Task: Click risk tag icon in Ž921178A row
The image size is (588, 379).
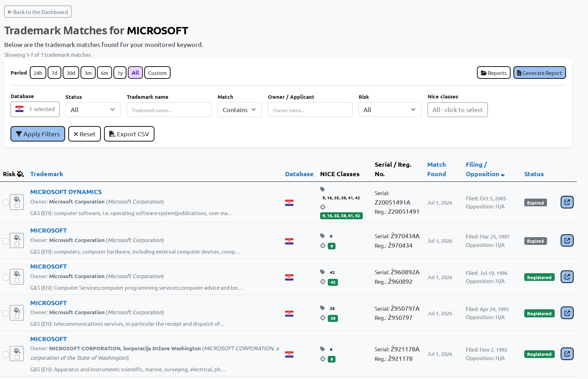Action: pos(17,351)
